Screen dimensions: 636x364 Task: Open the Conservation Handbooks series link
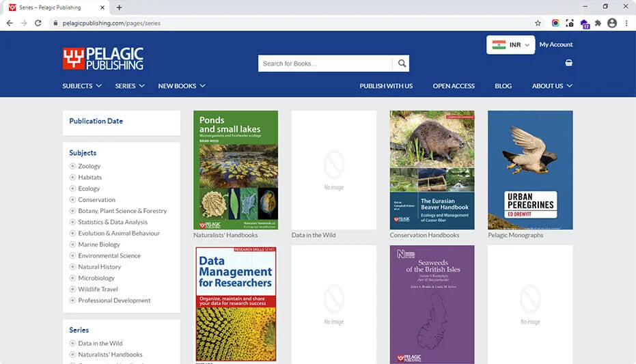coord(424,235)
